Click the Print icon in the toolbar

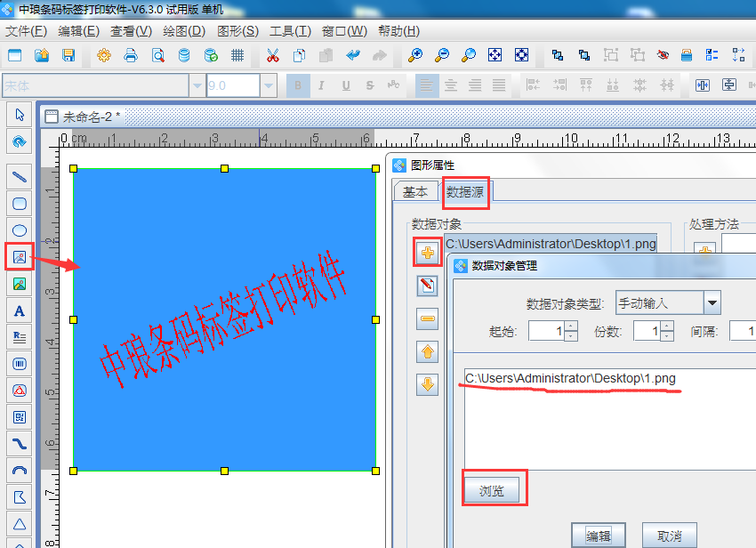(x=129, y=54)
